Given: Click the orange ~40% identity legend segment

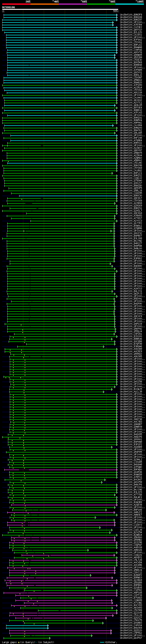Looking at the screenshot, I should 45,4.
